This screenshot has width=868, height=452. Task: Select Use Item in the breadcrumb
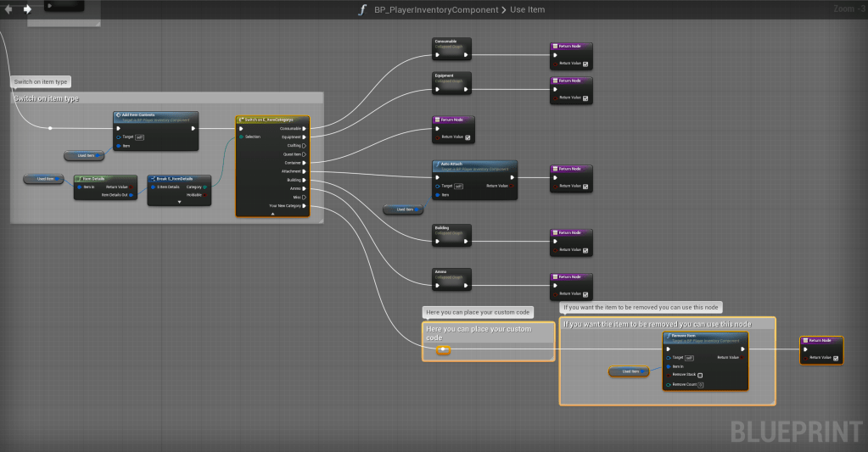pyautogui.click(x=528, y=9)
